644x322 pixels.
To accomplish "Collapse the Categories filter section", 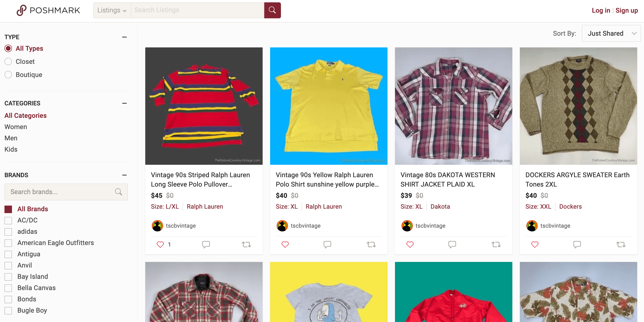I will (x=124, y=103).
